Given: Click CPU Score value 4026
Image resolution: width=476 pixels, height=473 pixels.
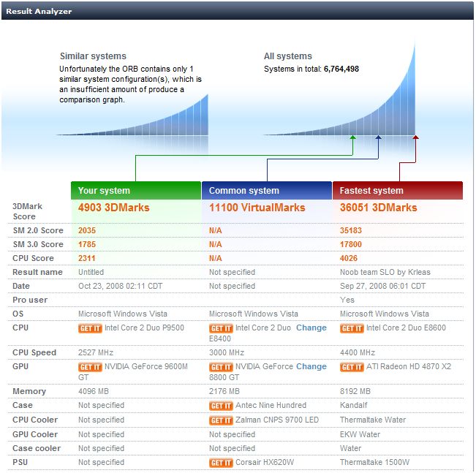Looking at the screenshot, I should [349, 259].
